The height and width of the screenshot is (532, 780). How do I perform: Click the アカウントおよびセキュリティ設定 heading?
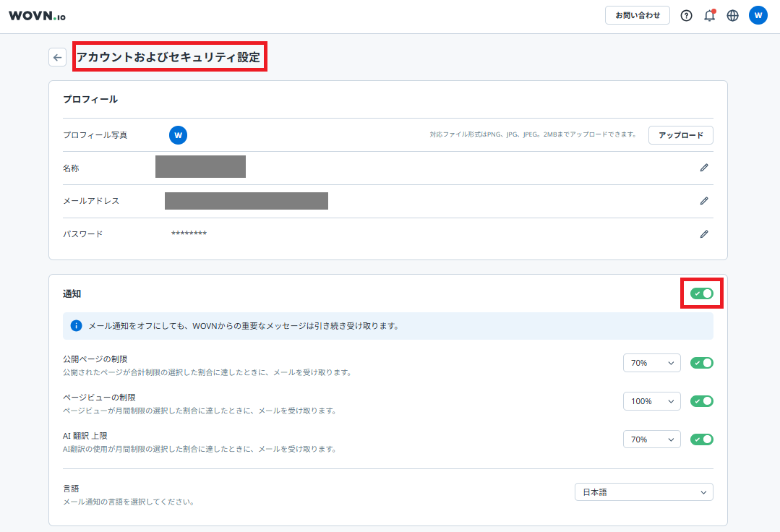click(169, 57)
